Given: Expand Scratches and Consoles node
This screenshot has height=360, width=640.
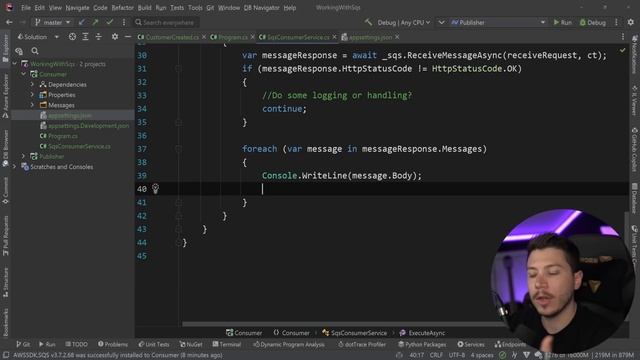Looking at the screenshot, I should click(x=15, y=167).
